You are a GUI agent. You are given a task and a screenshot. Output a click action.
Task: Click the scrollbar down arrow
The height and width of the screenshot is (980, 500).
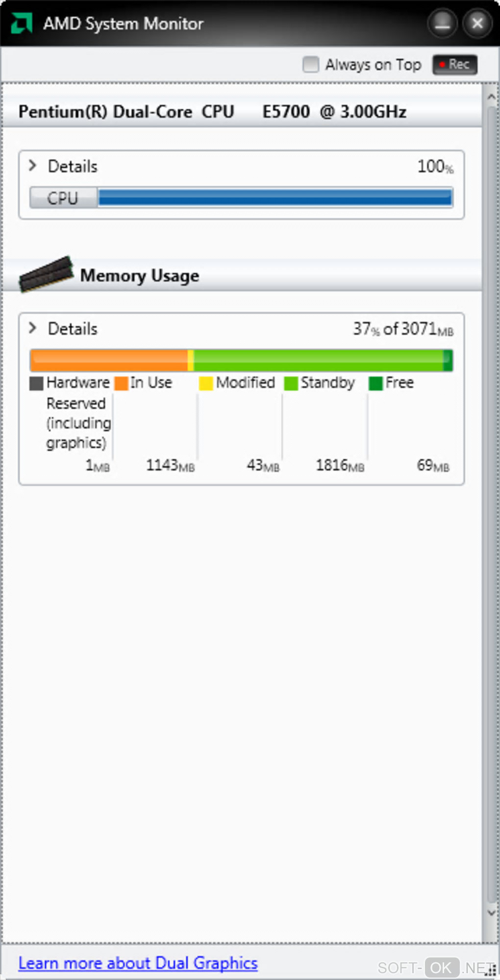[x=491, y=913]
